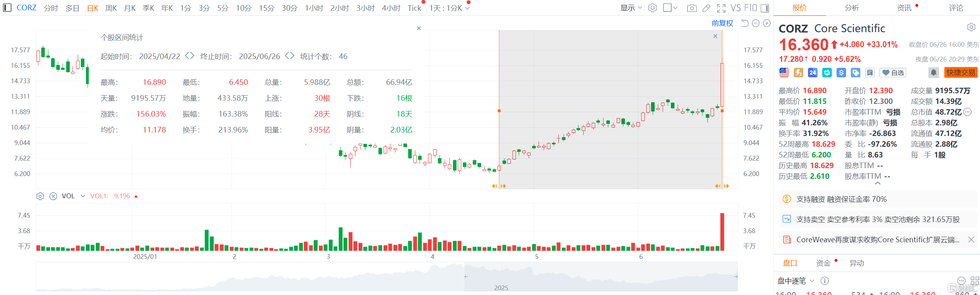Open the 资讯 tab

coord(904,8)
